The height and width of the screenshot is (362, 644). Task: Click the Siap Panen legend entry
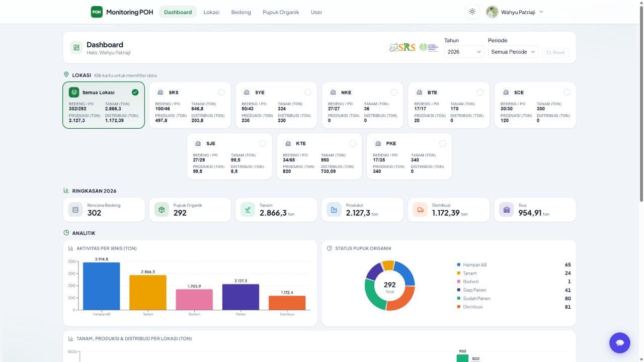click(514, 290)
